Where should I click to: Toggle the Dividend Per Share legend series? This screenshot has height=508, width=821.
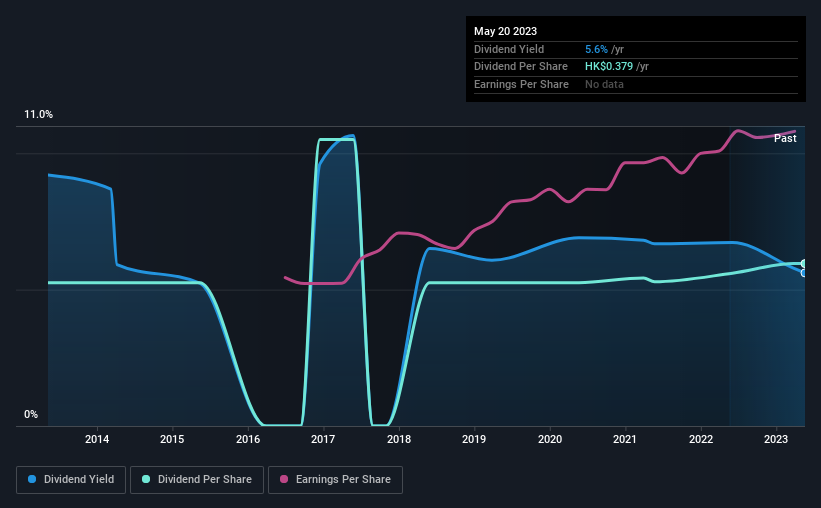coord(197,480)
